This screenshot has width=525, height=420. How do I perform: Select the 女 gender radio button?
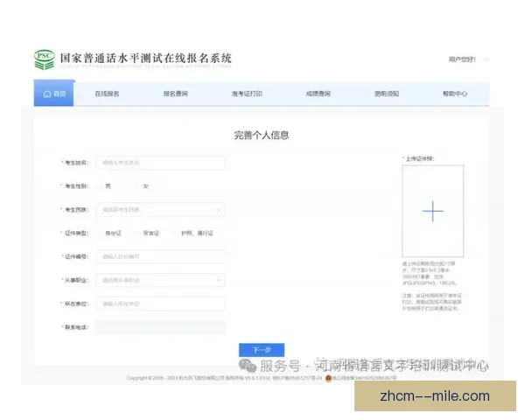click(136, 185)
